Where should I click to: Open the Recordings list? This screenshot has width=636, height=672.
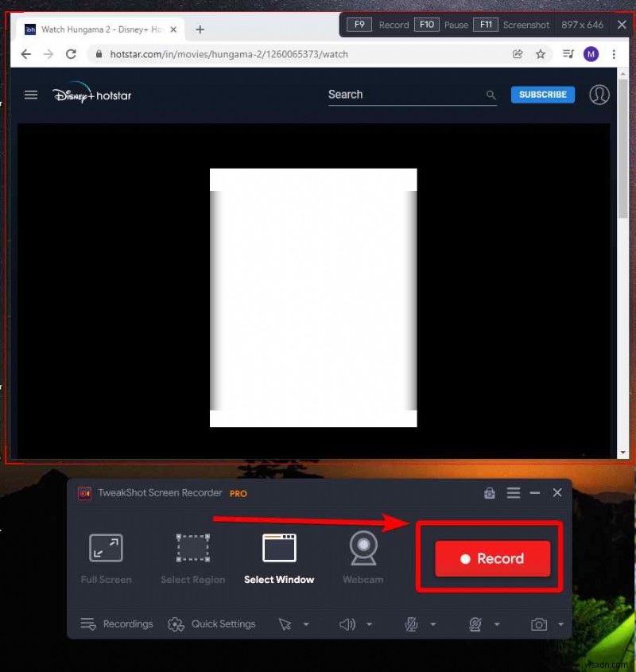117,624
